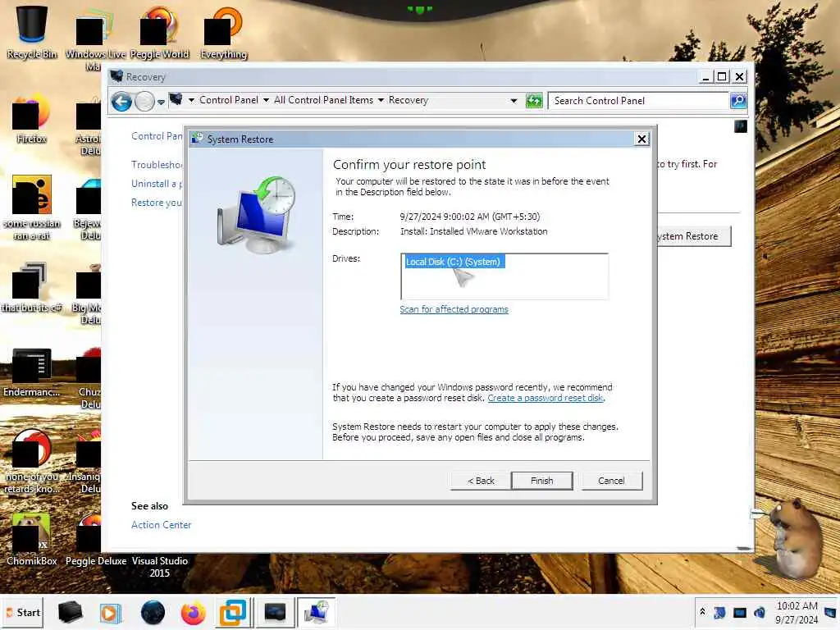The width and height of the screenshot is (840, 630).
Task: Go back in Recovery window navigation
Action: [122, 101]
